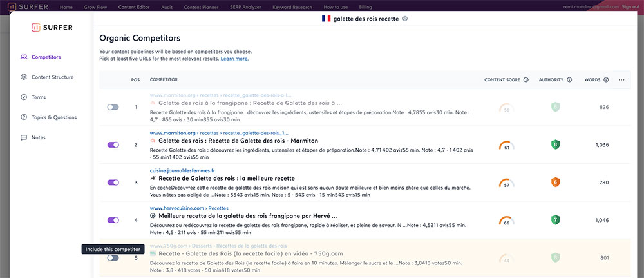Disable hervecuisine competitor toggle
The height and width of the screenshot is (278, 644).
(113, 220)
